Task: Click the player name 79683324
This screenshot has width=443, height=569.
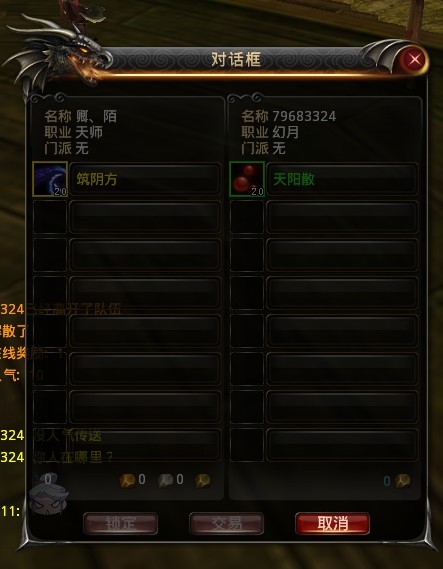Action: 304,116
